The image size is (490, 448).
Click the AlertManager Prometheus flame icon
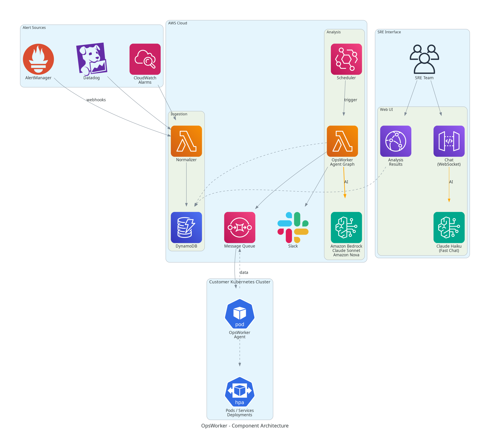(38, 59)
